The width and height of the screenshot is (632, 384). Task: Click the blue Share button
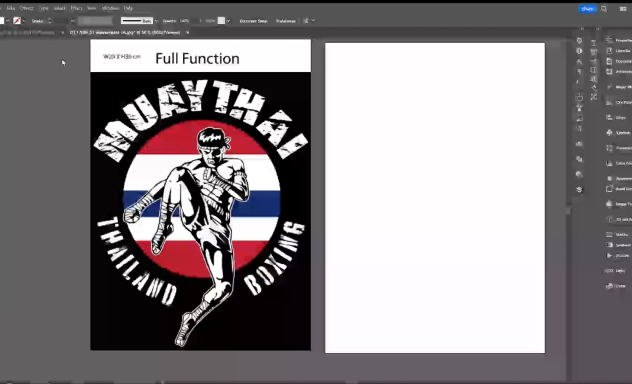587,8
